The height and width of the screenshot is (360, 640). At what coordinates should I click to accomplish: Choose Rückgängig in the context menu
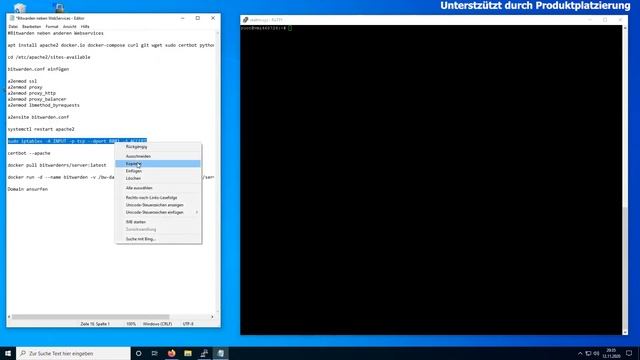coord(158,147)
